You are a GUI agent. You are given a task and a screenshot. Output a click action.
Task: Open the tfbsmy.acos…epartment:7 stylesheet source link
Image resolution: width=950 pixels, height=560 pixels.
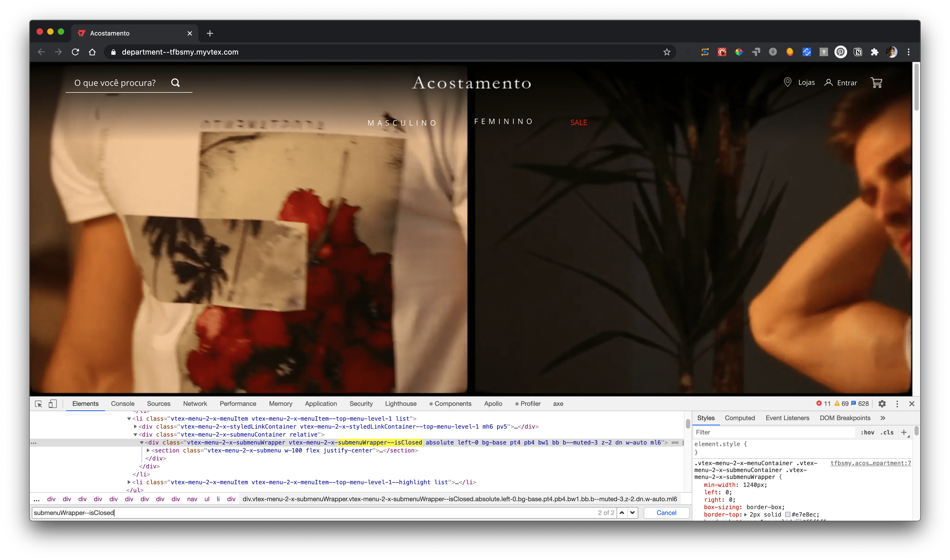[871, 463]
